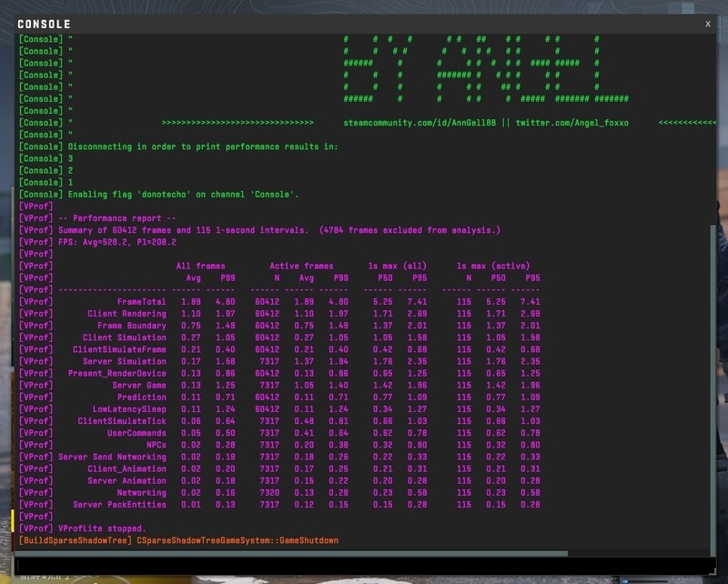This screenshot has width=728, height=584.
Task: Click the steamcommunity.com/id/AnnGell88 text
Action: click(x=420, y=123)
